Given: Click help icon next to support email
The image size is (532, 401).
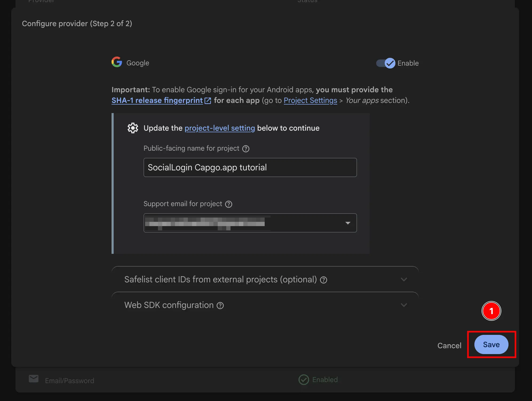Looking at the screenshot, I should click(229, 204).
